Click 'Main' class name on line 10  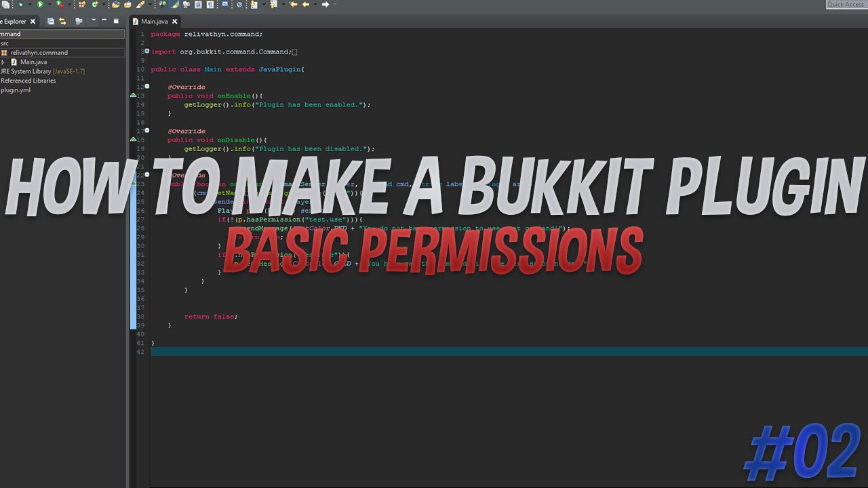[x=213, y=69]
